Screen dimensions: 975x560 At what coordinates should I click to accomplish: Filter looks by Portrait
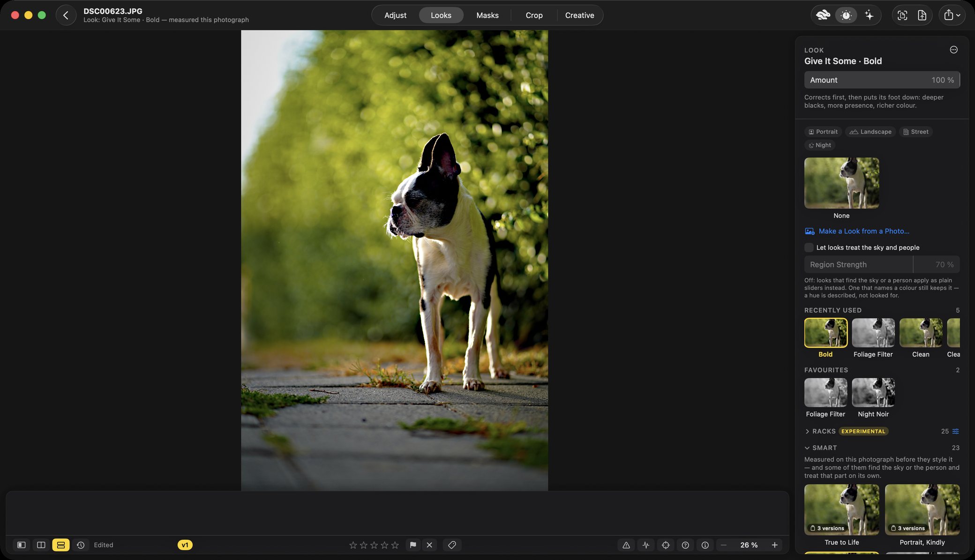coord(823,132)
